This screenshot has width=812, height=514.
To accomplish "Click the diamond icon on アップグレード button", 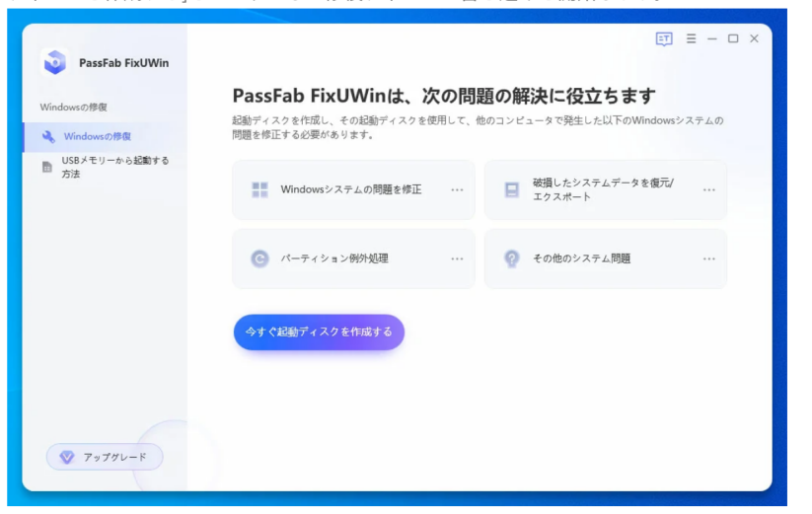I will click(x=67, y=457).
